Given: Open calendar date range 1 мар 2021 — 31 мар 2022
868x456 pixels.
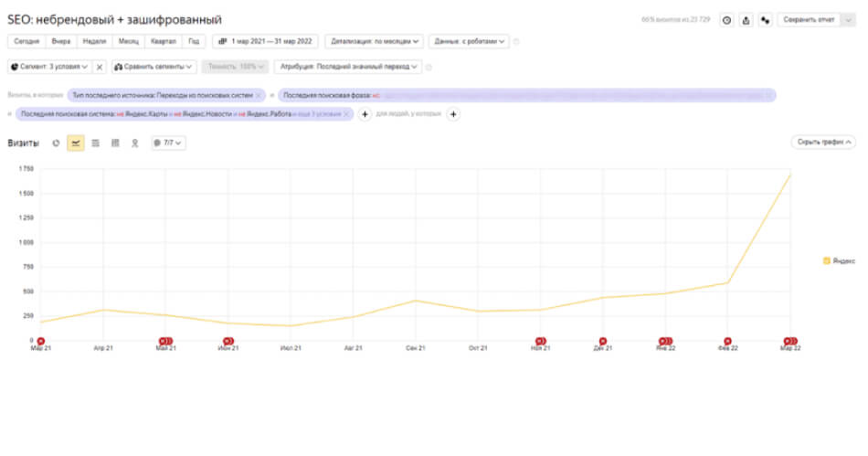Looking at the screenshot, I should pos(266,41).
